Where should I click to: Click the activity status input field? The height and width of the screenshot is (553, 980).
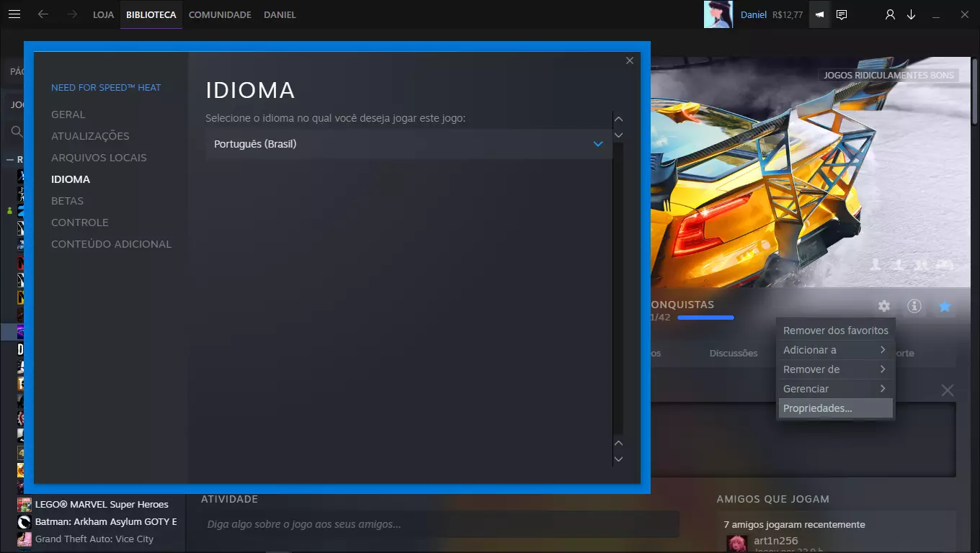[439, 524]
